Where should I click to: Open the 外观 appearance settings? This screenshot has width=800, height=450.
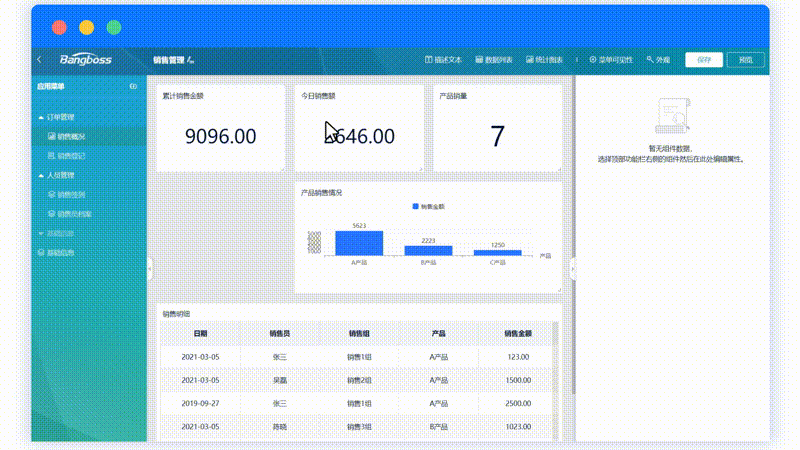click(658, 60)
